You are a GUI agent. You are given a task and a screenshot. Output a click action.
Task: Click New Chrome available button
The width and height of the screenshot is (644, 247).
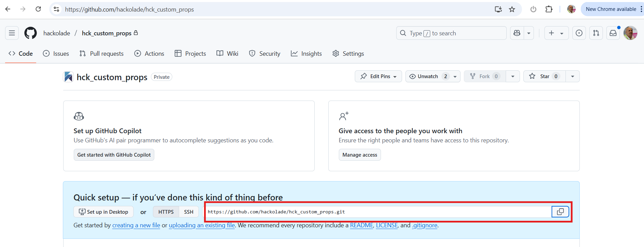(611, 9)
